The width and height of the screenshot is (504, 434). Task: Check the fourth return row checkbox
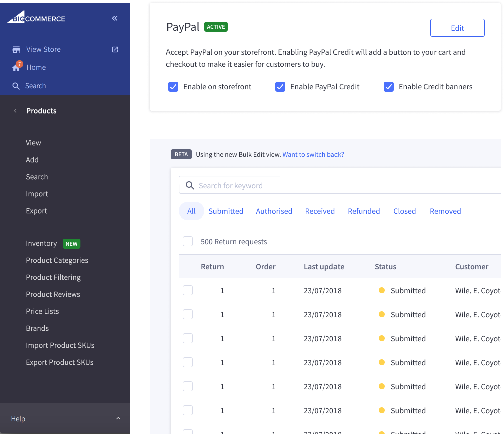pyautogui.click(x=188, y=362)
